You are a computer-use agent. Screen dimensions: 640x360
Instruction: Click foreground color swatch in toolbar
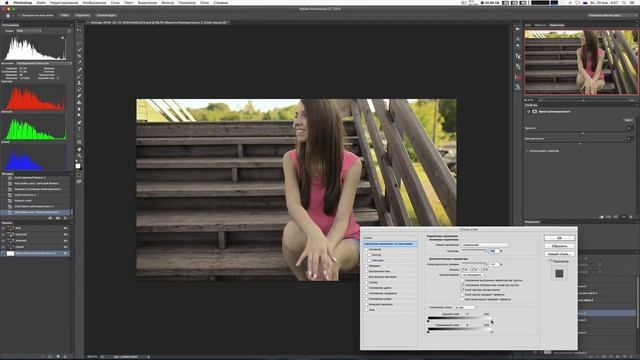click(78, 165)
